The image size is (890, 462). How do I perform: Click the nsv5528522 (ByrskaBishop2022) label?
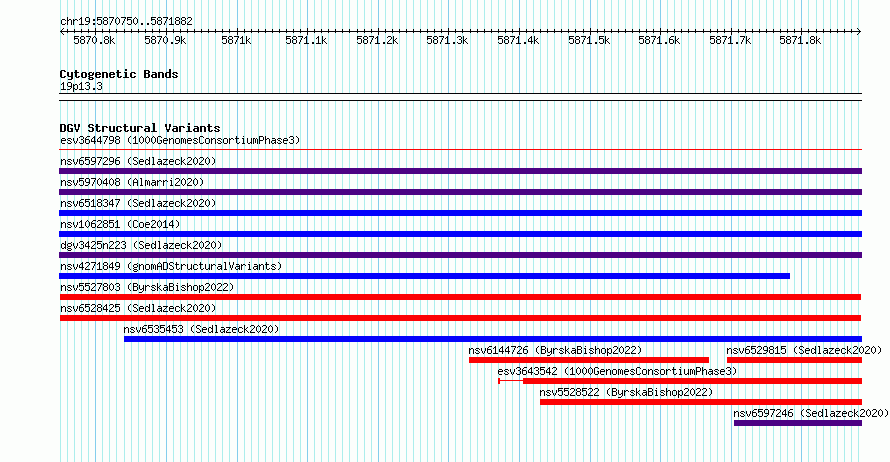pos(626,392)
